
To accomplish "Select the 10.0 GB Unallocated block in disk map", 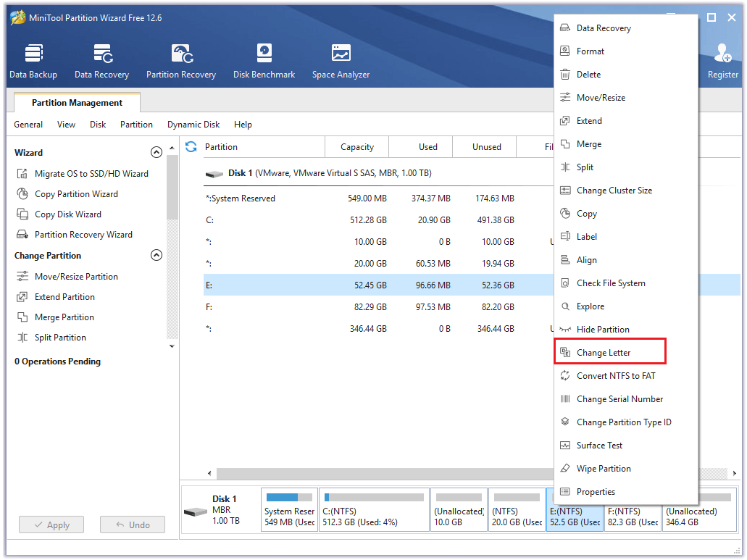I will coord(459,509).
